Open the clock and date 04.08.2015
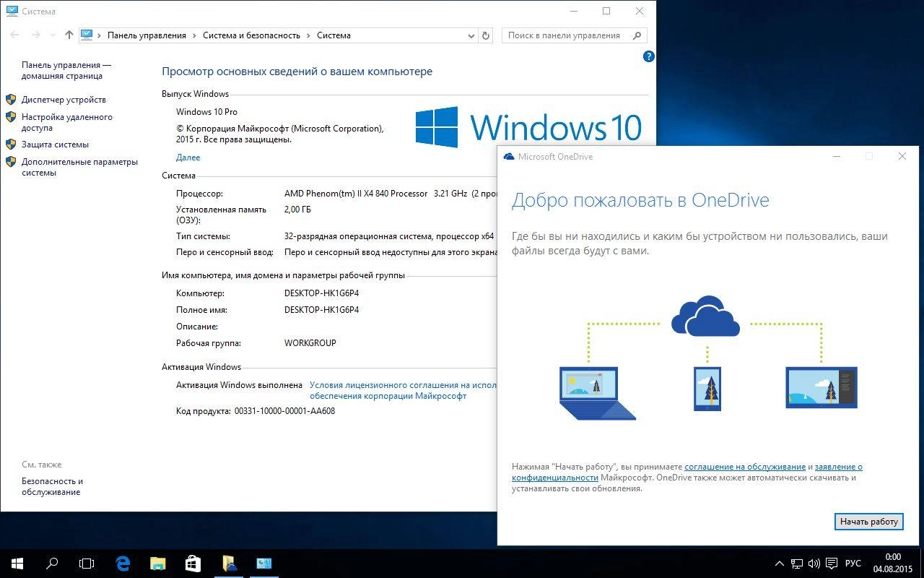Image resolution: width=924 pixels, height=578 pixels. click(x=893, y=563)
